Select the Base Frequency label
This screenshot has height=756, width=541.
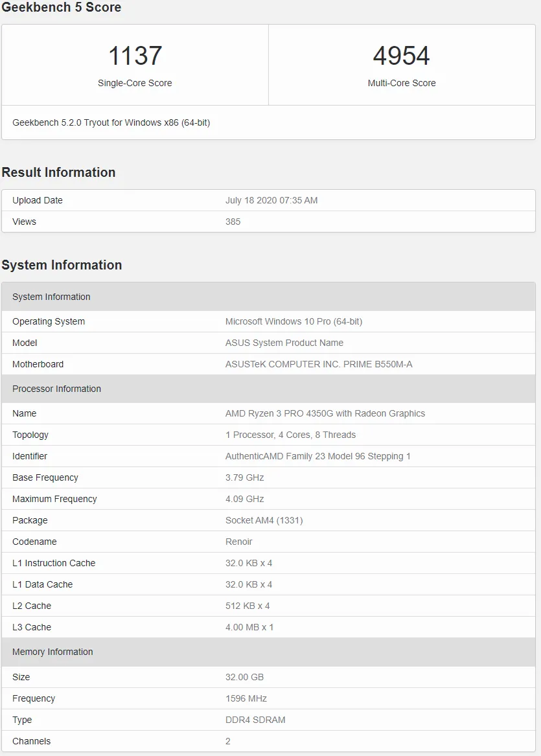point(45,477)
